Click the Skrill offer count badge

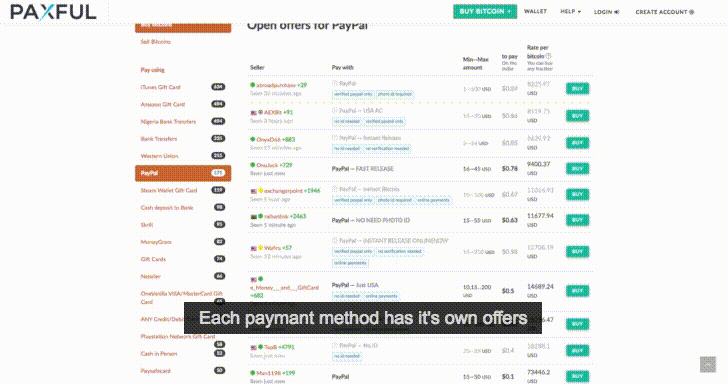click(220, 224)
